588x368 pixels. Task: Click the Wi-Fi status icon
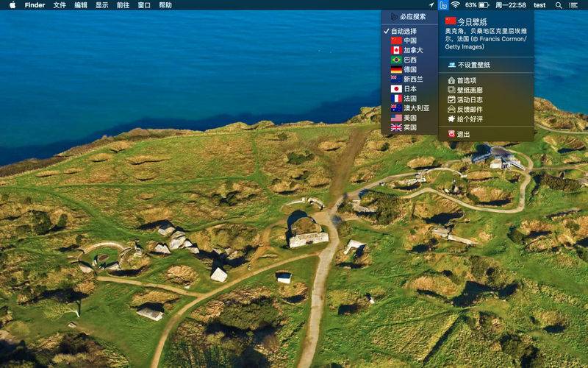(x=455, y=5)
